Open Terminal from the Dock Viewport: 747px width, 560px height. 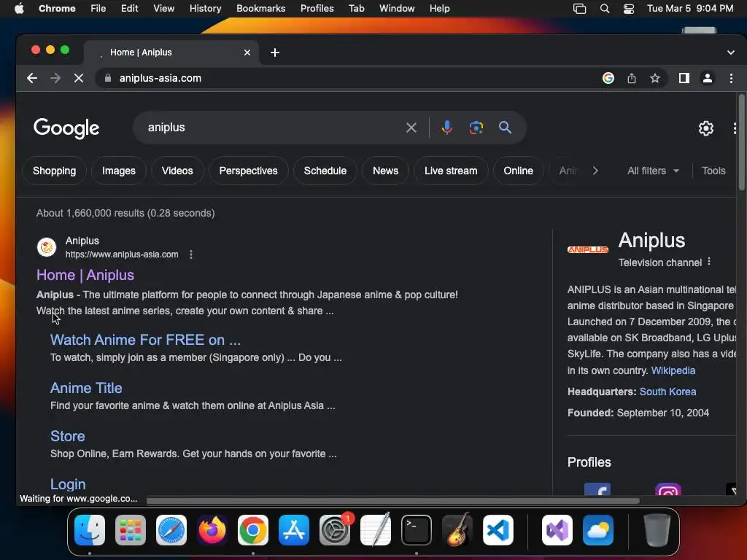(x=417, y=530)
